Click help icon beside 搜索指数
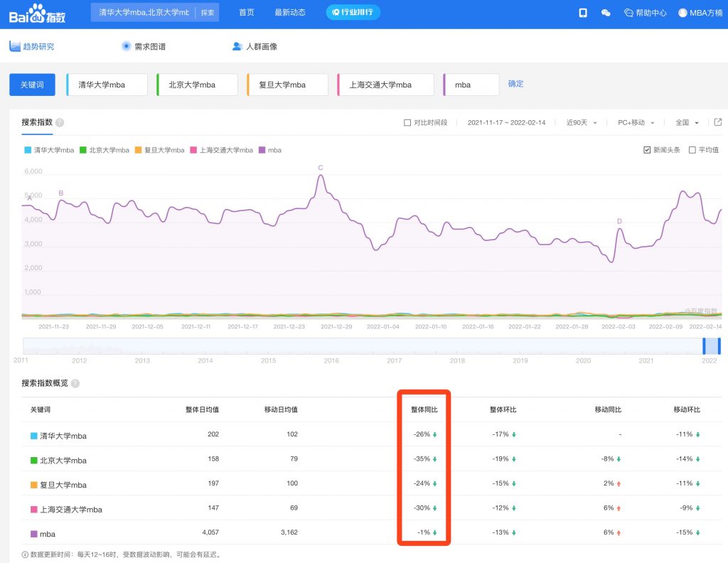The image size is (728, 563). pos(60,122)
